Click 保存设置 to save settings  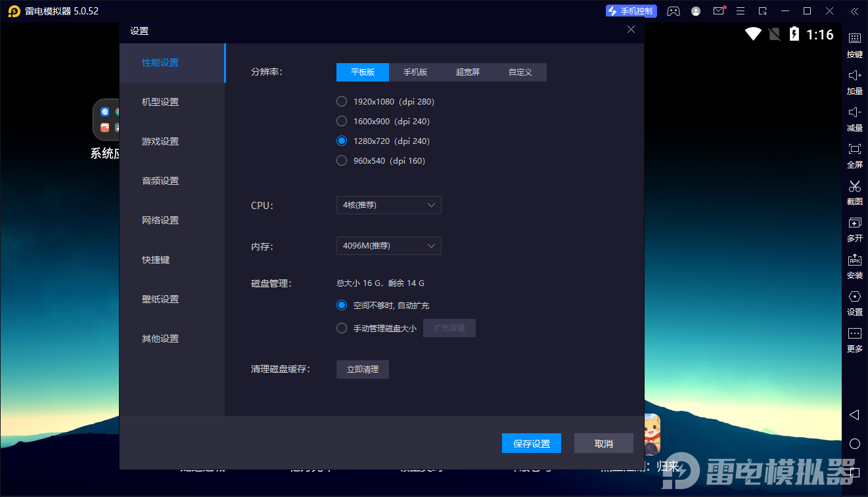532,444
